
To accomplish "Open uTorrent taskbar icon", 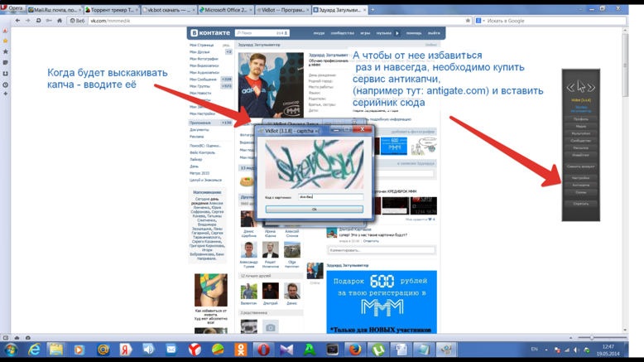I will coord(378,350).
